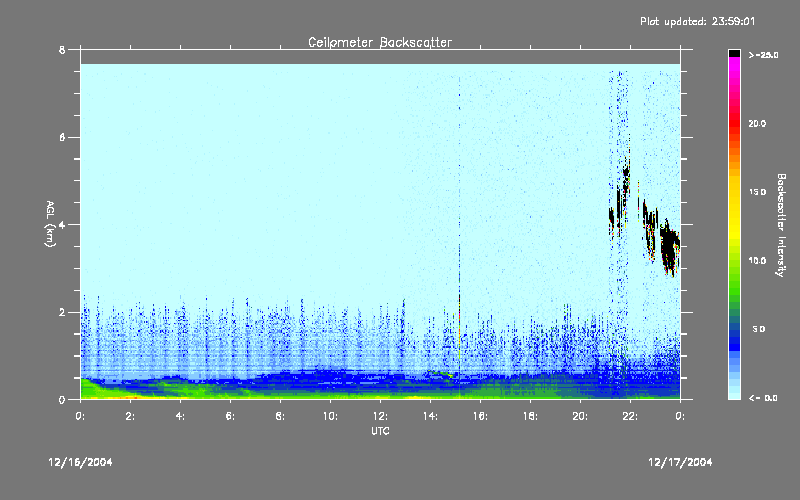Click the end date label 12/17/2004
The image size is (800, 500).
pyautogui.click(x=680, y=462)
